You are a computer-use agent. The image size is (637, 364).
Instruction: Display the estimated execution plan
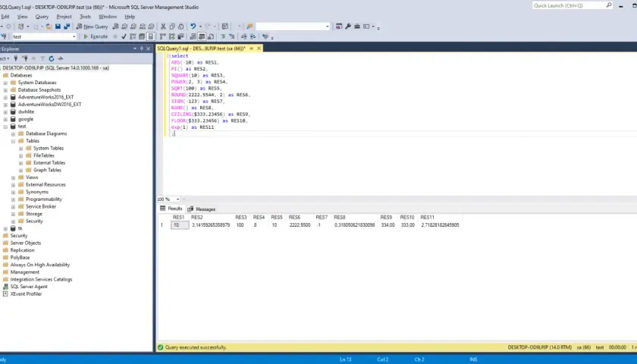[x=133, y=36]
